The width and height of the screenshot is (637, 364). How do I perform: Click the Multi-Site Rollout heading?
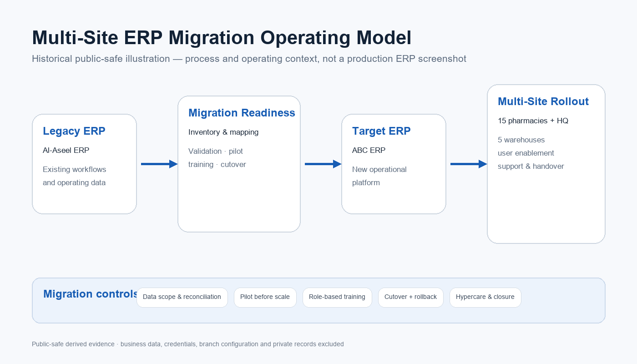543,101
